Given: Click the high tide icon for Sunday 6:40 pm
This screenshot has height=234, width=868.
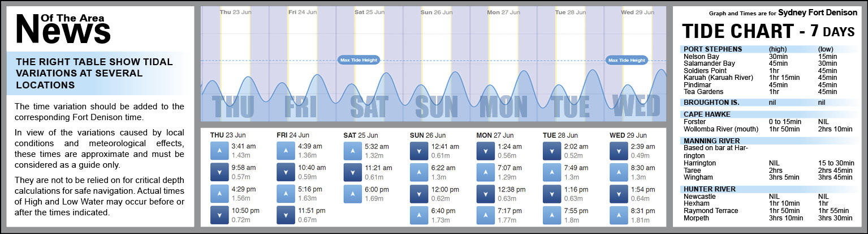Looking at the screenshot, I should click(x=420, y=215).
